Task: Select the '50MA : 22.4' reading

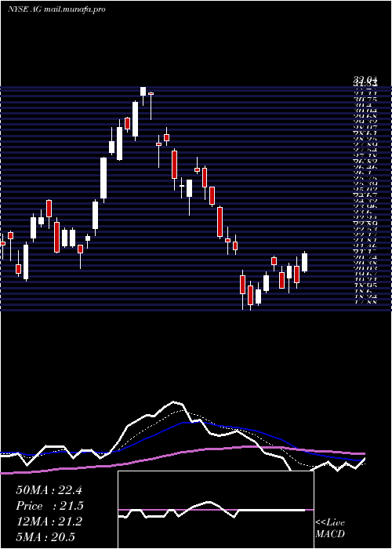Action: [49, 490]
